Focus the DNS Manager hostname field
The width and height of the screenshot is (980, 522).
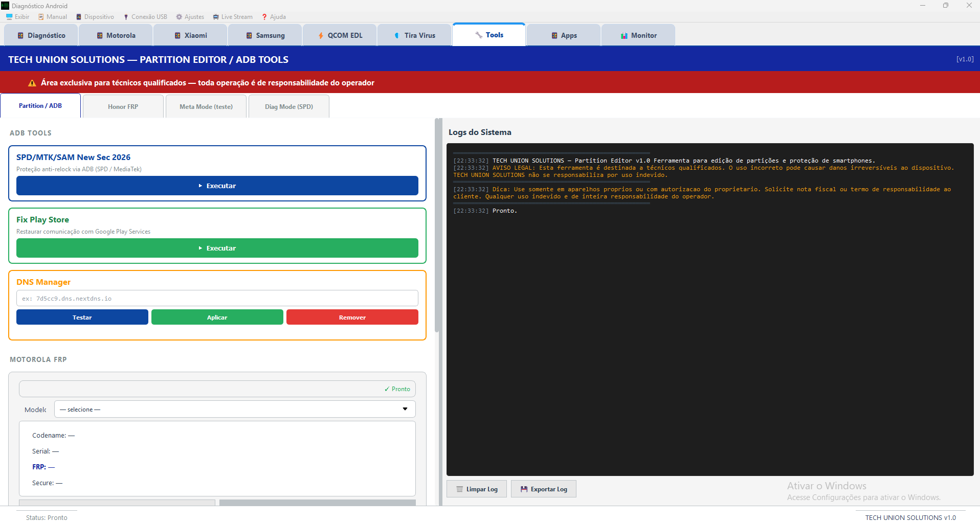[217, 298]
